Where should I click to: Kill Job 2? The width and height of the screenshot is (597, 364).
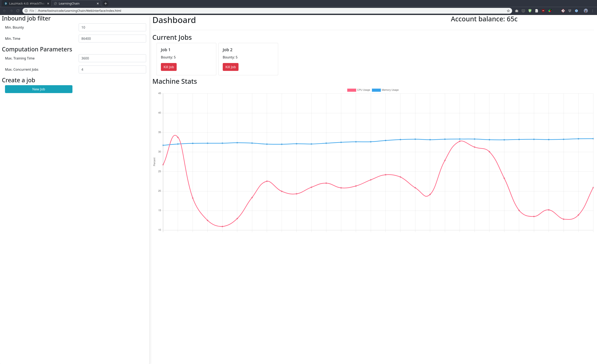click(230, 67)
